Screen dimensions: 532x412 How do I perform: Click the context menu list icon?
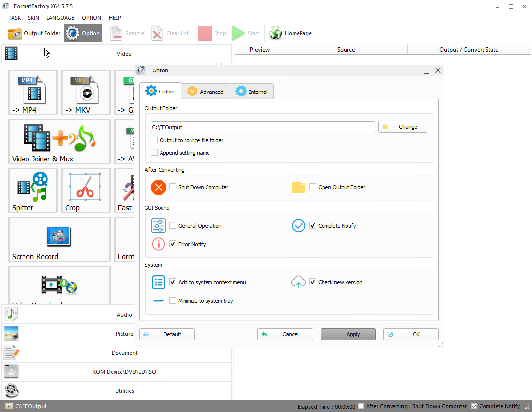[159, 282]
